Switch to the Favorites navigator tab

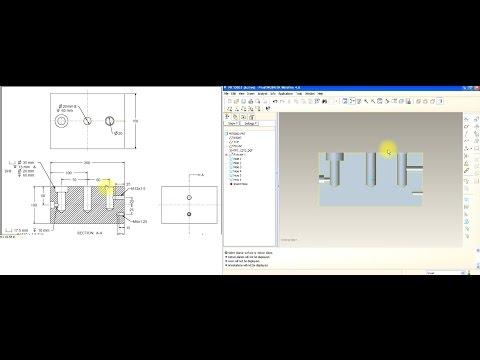(244, 117)
